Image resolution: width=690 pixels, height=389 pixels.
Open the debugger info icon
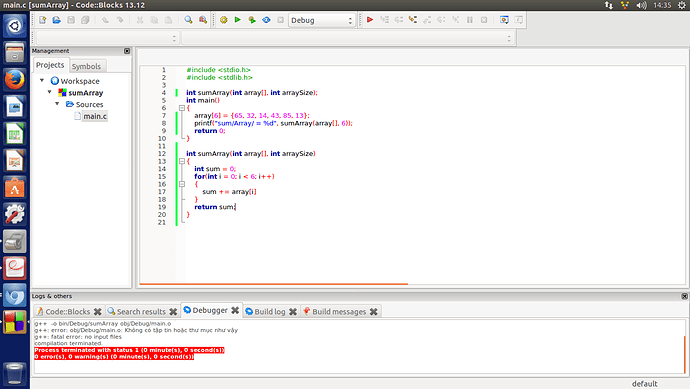tap(519, 20)
